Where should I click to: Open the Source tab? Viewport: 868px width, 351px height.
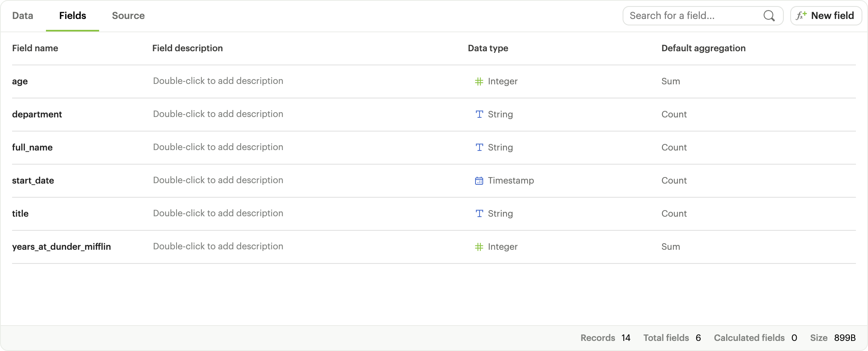[x=128, y=16]
